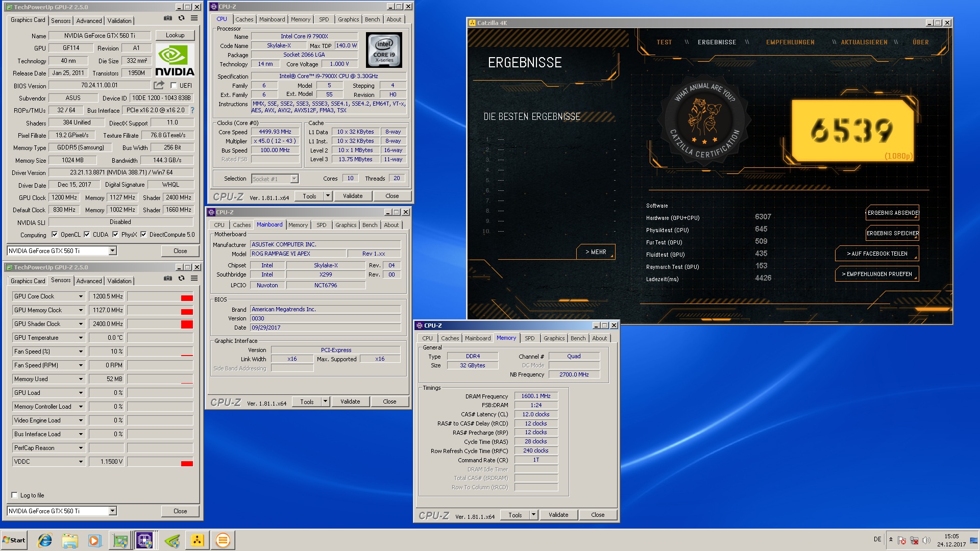Click the camera icon in the GPU-Z Sensors window
The height and width of the screenshot is (551, 980).
point(168,279)
